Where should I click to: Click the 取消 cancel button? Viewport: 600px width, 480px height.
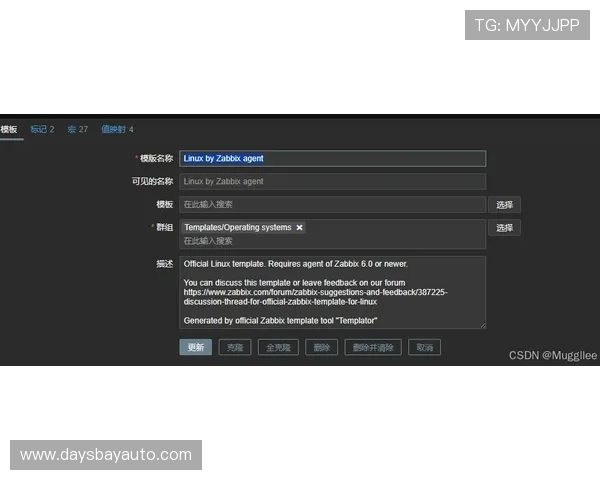click(424, 347)
